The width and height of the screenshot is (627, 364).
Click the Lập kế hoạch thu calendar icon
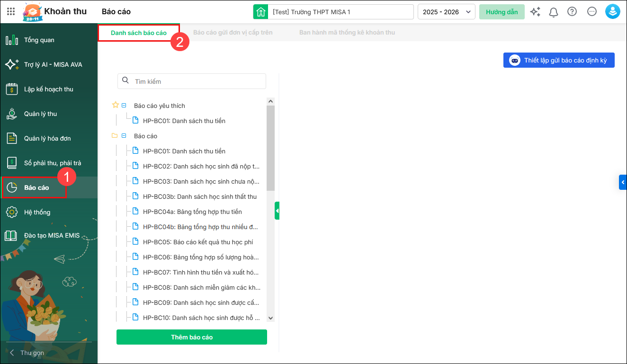pos(12,89)
